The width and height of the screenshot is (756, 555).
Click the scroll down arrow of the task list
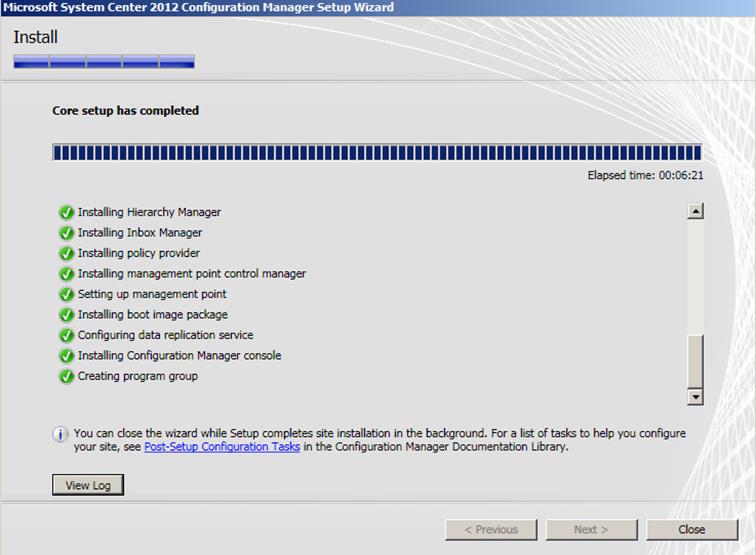(x=695, y=397)
